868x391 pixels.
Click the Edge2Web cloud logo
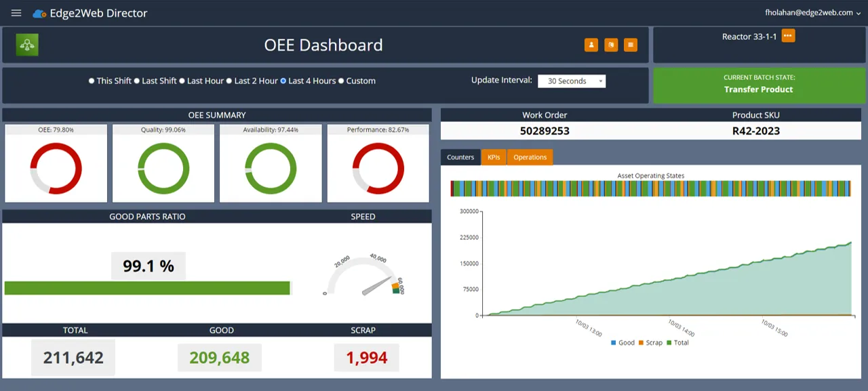pyautogui.click(x=39, y=12)
